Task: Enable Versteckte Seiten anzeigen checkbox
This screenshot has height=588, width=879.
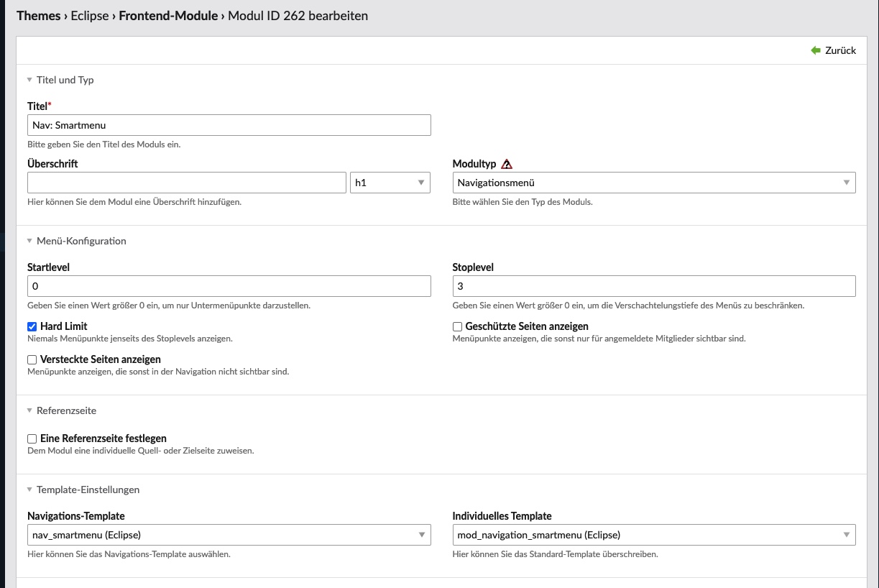Action: click(32, 359)
